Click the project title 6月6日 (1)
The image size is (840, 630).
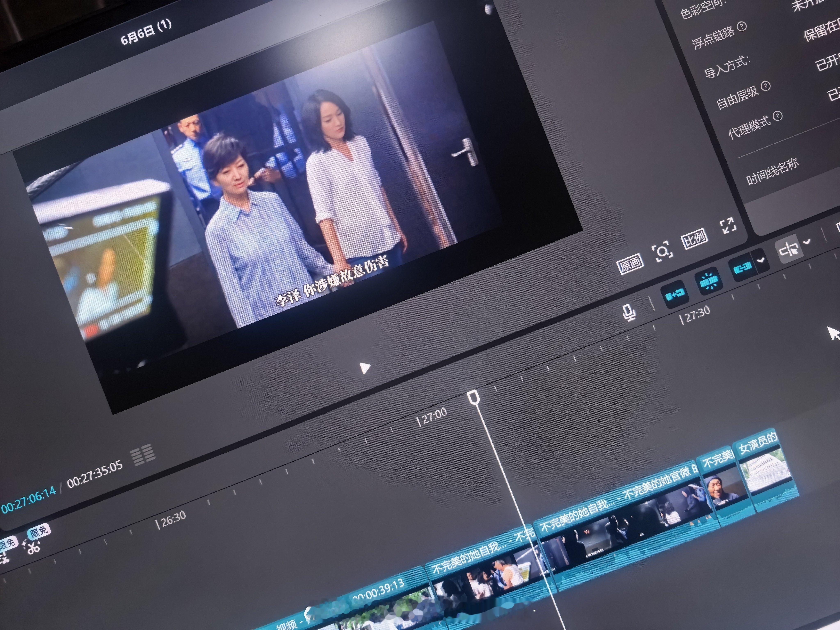[146, 32]
